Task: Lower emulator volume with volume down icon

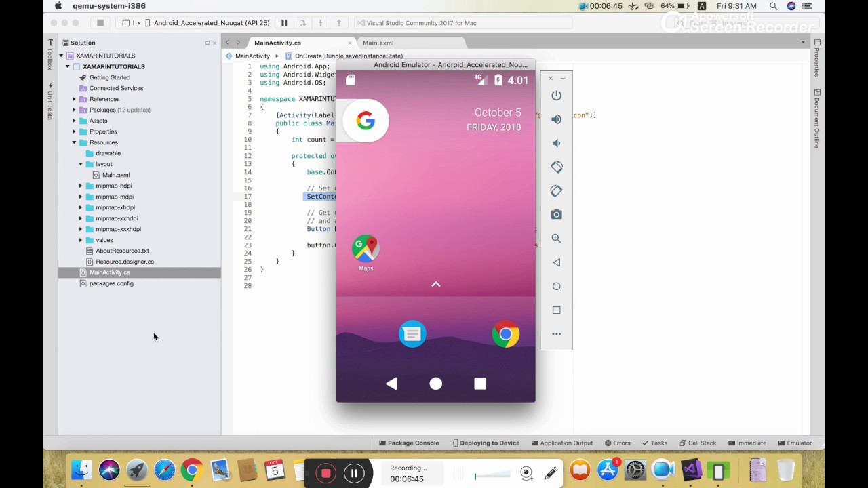Action: click(x=556, y=143)
